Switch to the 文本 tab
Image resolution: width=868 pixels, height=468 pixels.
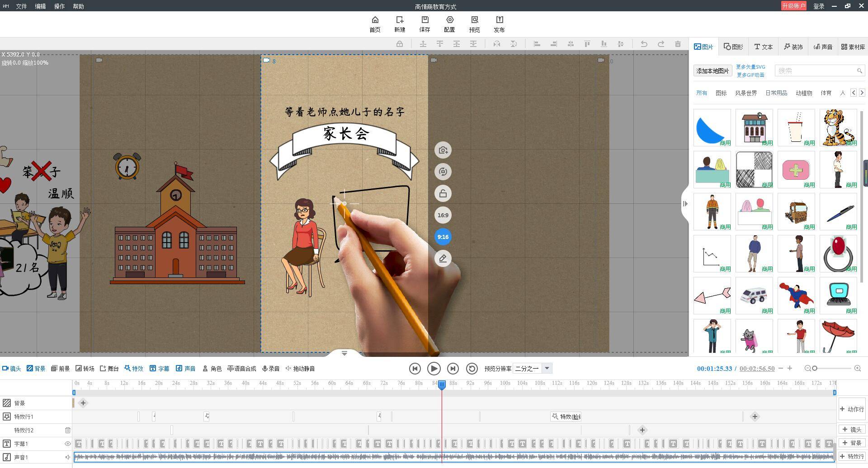pos(764,47)
